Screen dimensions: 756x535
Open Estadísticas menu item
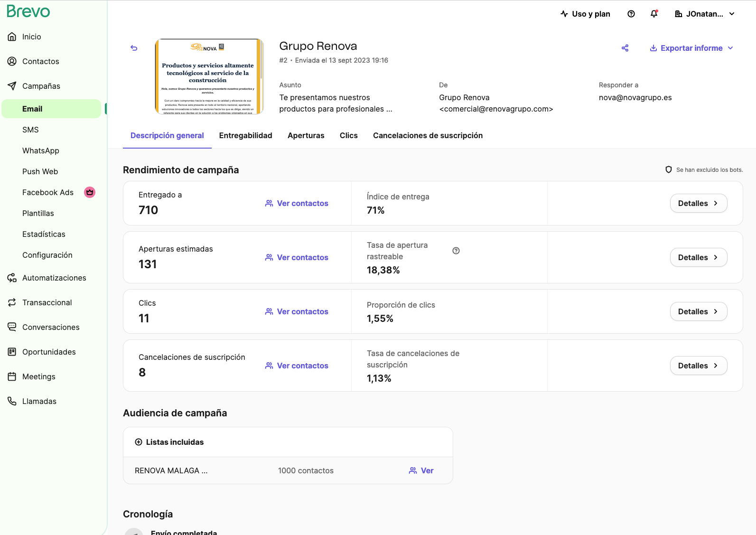pos(44,234)
